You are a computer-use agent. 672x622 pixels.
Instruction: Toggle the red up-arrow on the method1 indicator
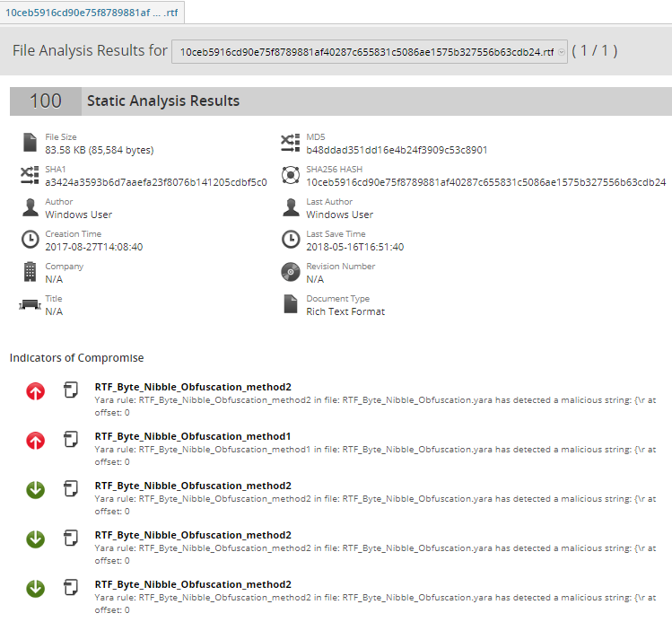click(35, 441)
